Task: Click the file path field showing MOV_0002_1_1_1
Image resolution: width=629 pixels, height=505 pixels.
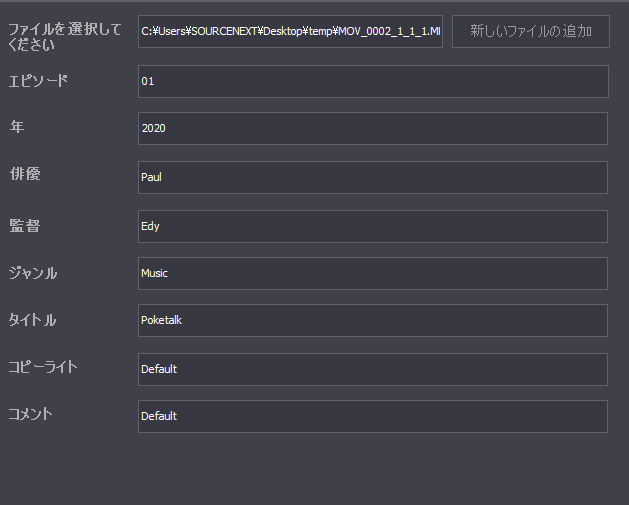Action: click(x=290, y=32)
